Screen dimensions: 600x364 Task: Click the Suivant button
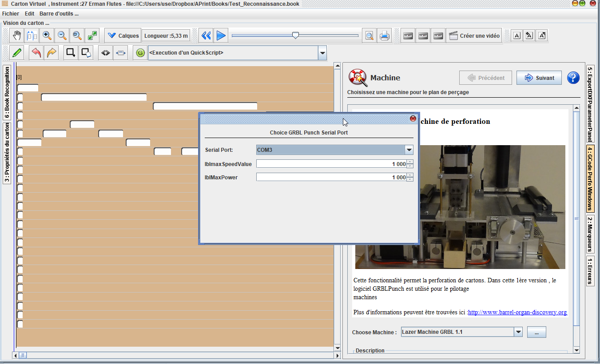coord(539,78)
